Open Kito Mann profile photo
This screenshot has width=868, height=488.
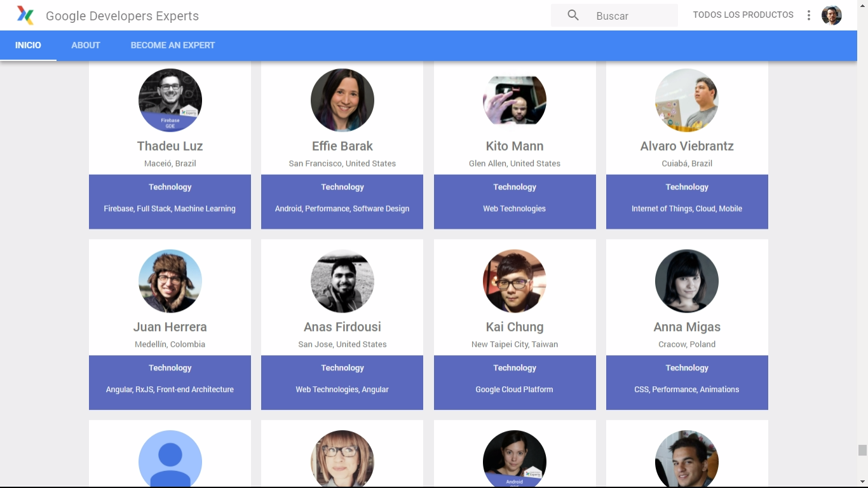coord(515,100)
